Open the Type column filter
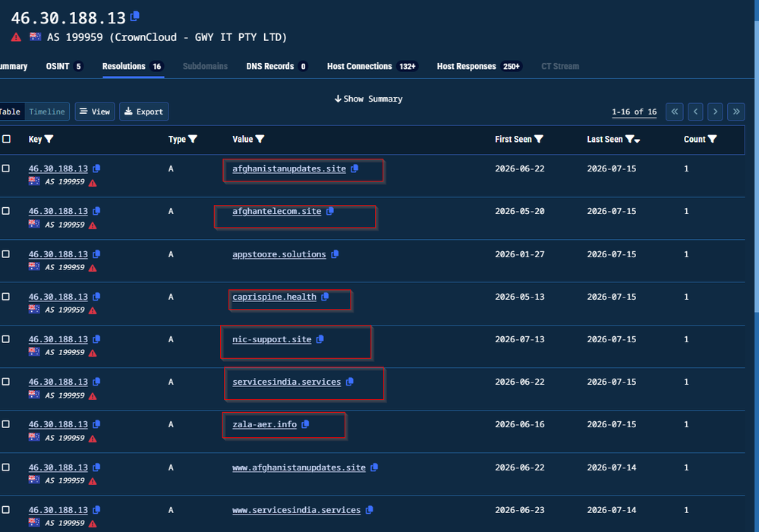 [x=193, y=140]
